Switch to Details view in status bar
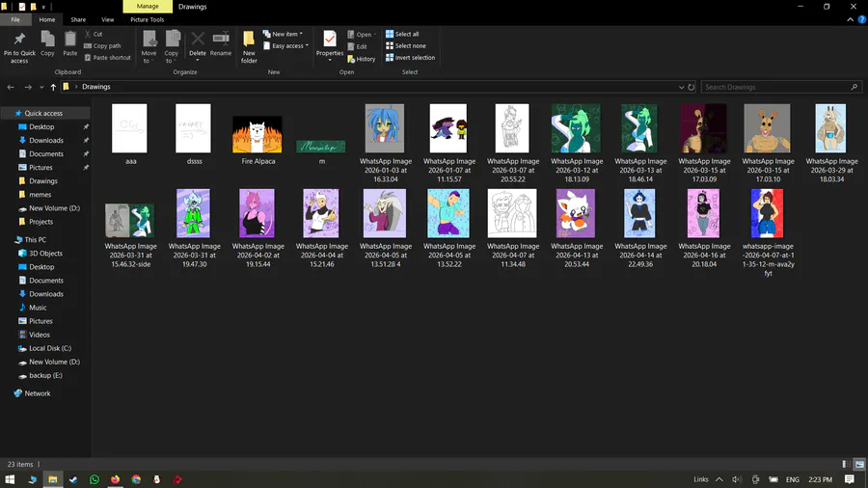Image resolution: width=868 pixels, height=488 pixels. [847, 464]
